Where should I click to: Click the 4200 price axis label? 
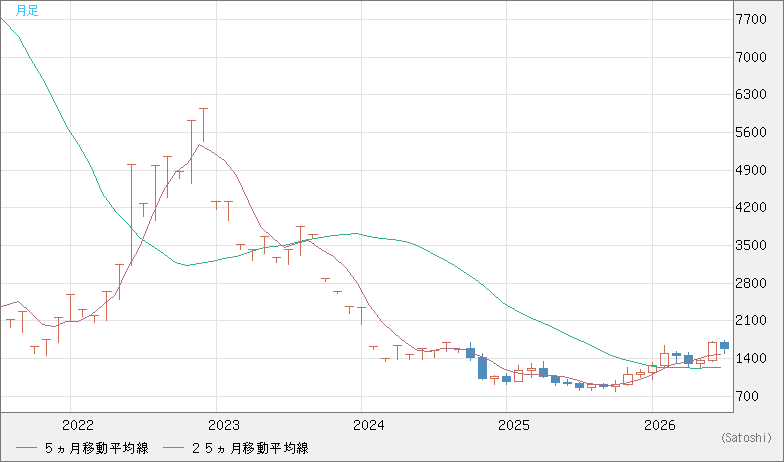(x=752, y=208)
